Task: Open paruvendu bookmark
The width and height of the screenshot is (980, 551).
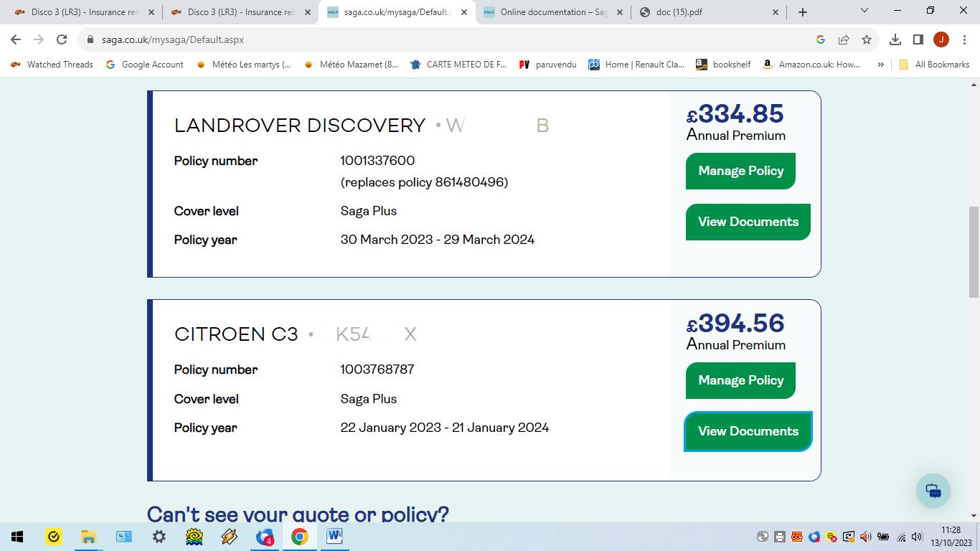Action: [x=548, y=64]
